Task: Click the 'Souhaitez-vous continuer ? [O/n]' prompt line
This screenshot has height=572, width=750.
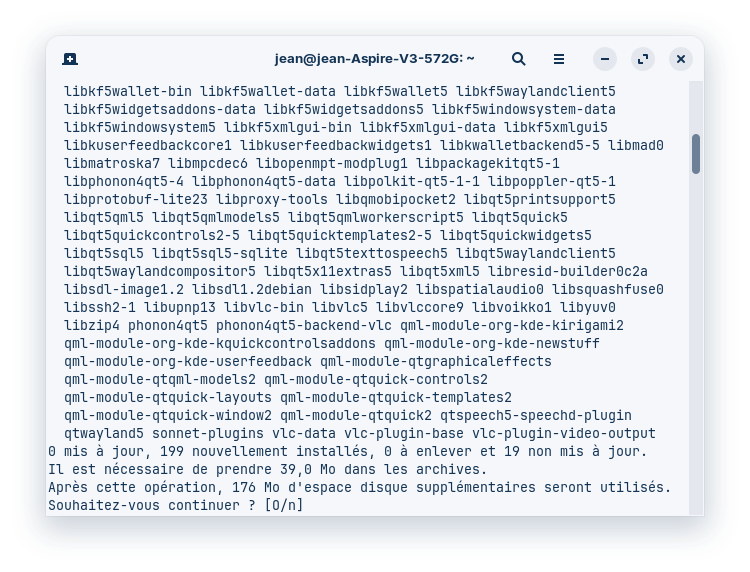Action: coord(175,505)
